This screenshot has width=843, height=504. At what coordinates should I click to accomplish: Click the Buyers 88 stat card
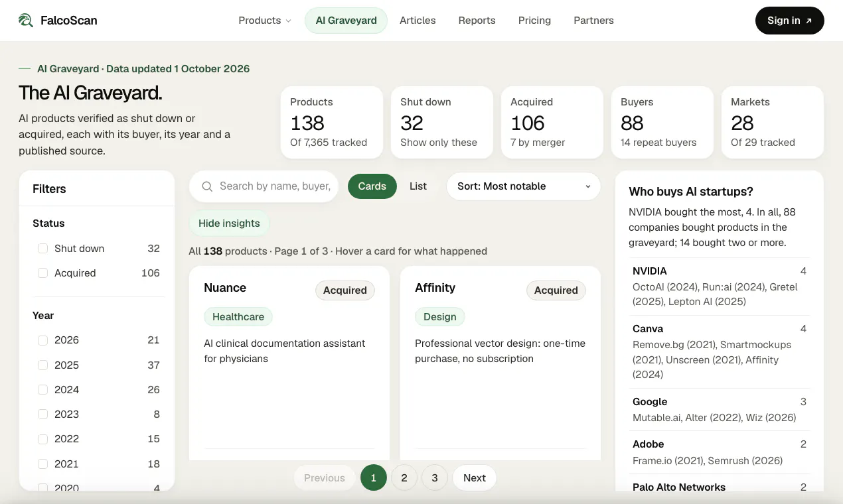point(662,123)
